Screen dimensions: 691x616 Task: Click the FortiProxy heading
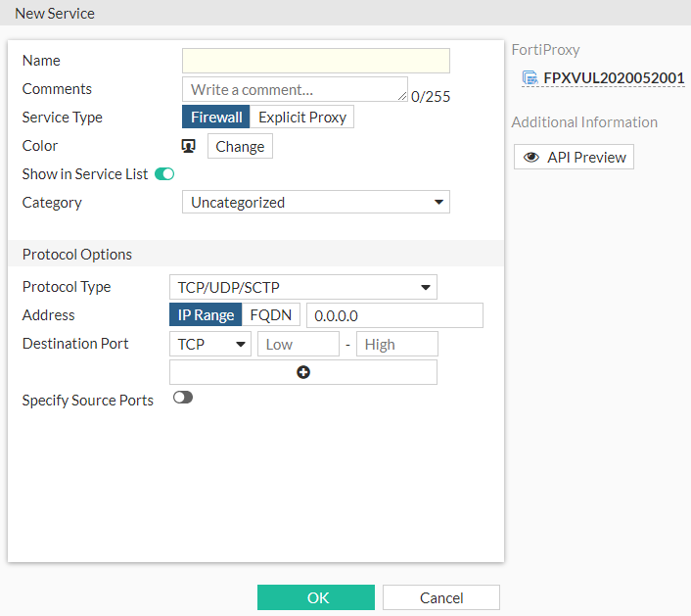pos(545,50)
